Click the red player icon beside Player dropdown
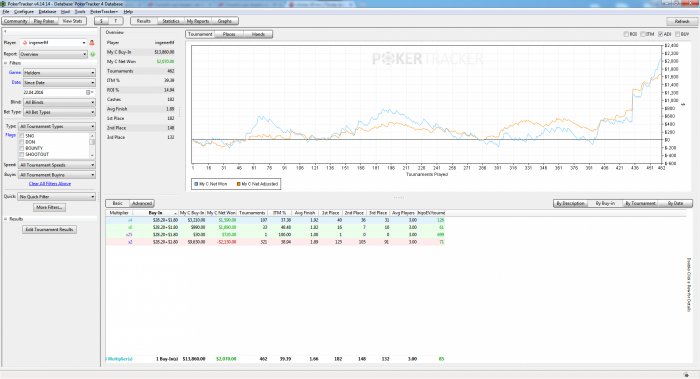 coord(92,42)
